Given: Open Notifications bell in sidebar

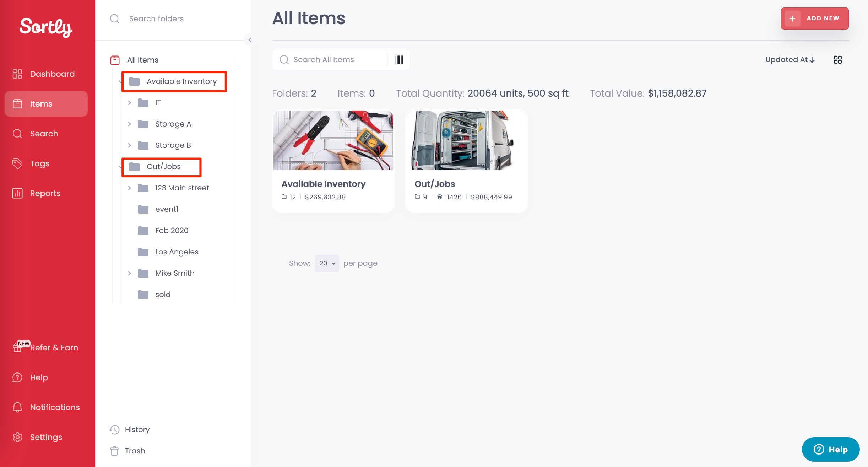Looking at the screenshot, I should (x=46, y=407).
